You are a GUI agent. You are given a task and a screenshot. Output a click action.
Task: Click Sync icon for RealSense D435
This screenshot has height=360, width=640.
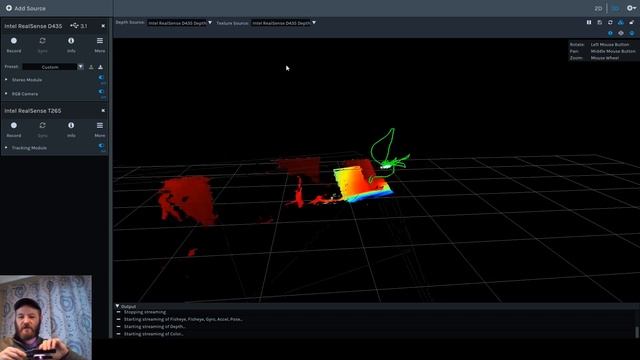tap(42, 41)
